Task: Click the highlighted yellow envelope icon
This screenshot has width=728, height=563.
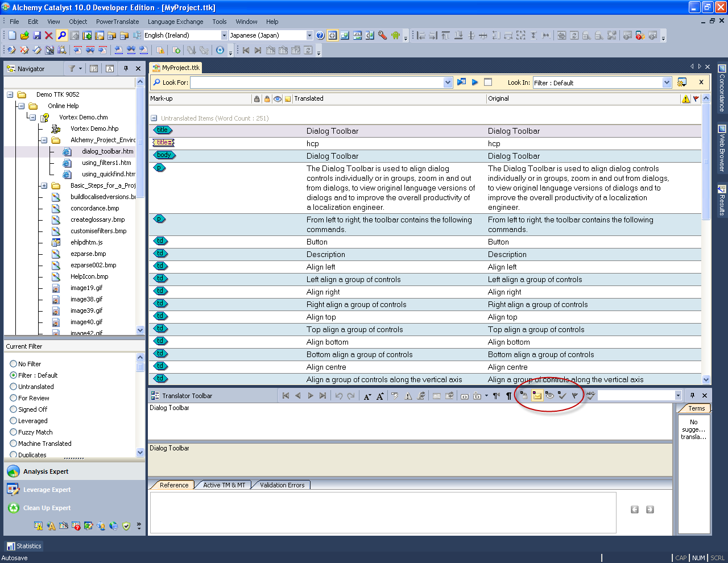Action: click(x=537, y=395)
